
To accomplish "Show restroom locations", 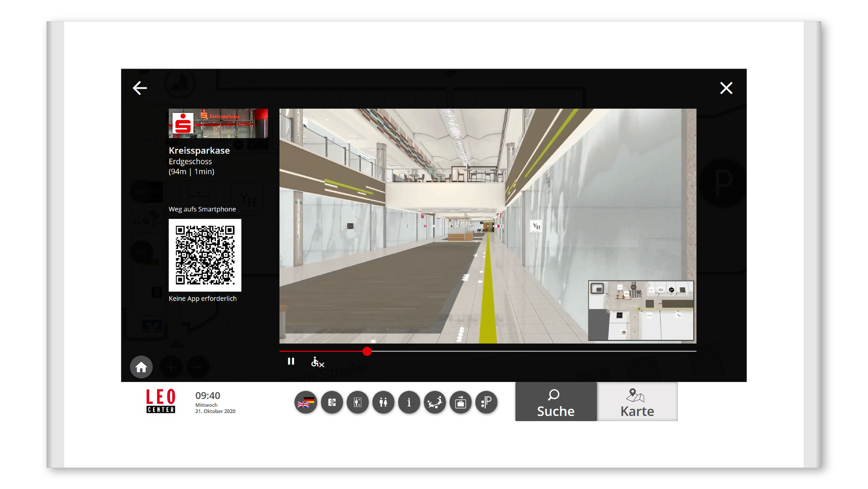I will click(383, 402).
